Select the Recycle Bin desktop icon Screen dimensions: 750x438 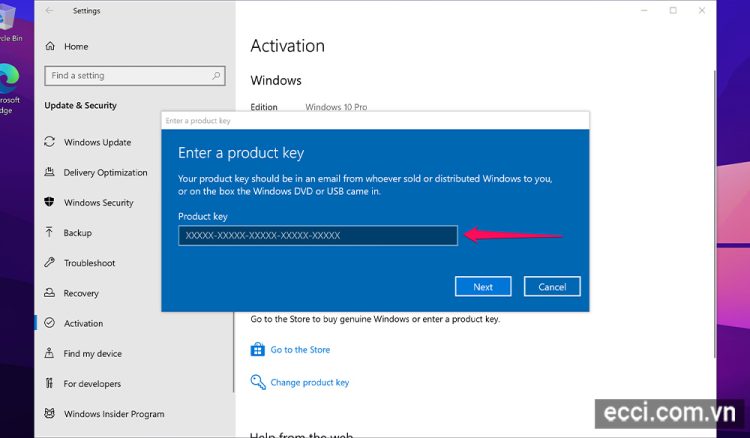9,22
